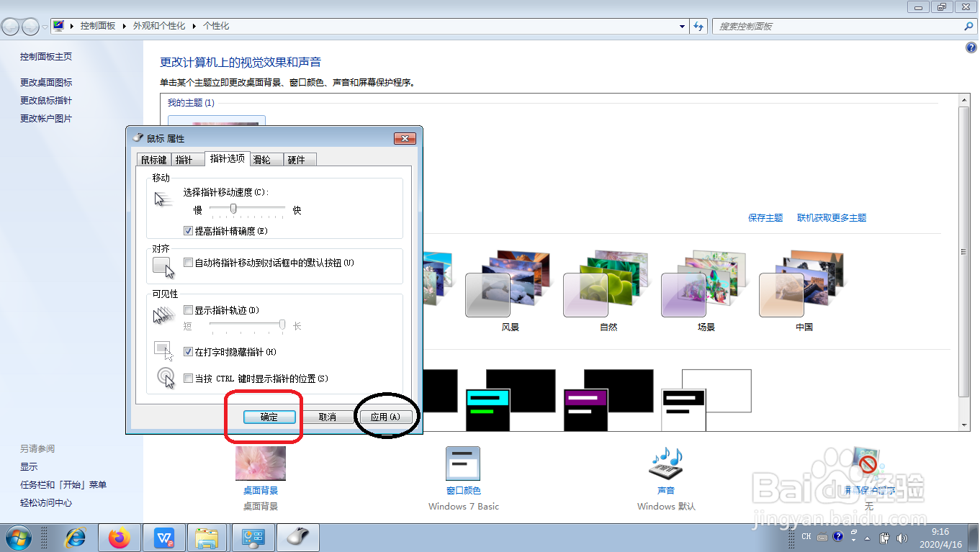Disable 提高指针精确度 checkbox
980x552 pixels.
188,230
